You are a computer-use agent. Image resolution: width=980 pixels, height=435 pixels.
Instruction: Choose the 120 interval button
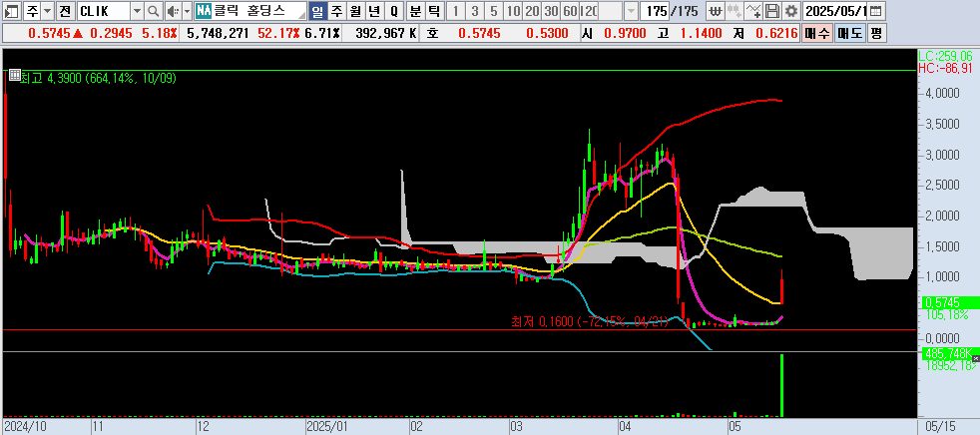pyautogui.click(x=589, y=11)
